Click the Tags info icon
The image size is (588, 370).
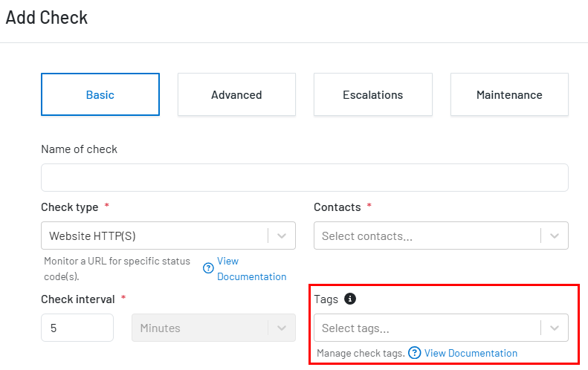(350, 299)
